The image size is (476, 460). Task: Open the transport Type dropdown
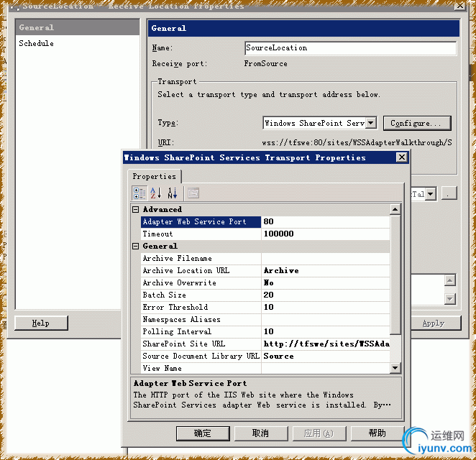(x=370, y=123)
